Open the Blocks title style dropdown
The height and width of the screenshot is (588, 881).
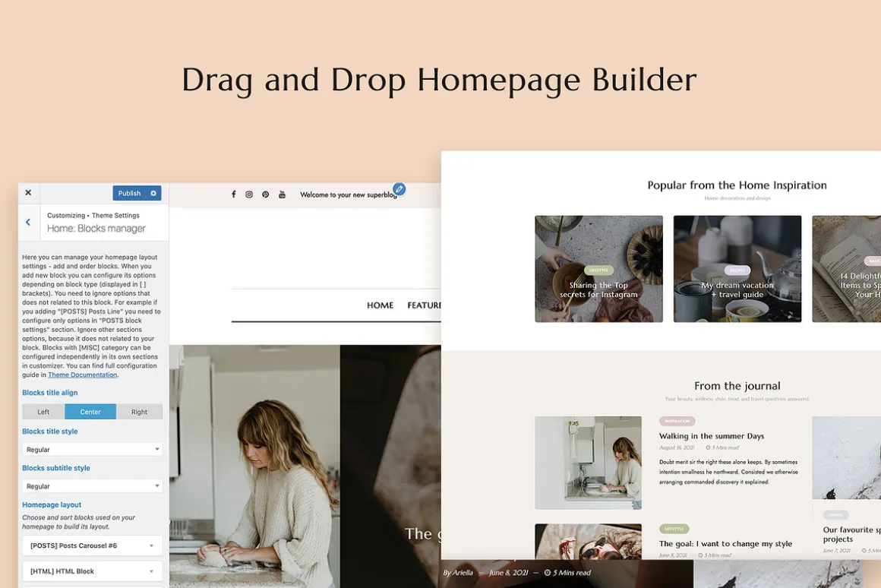click(x=93, y=450)
